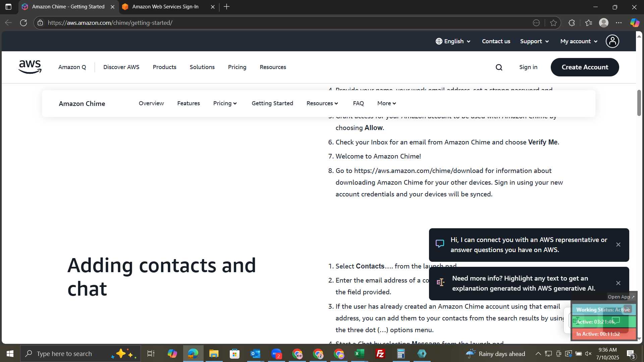Click the Amazon Chime product title
The height and width of the screenshot is (362, 644).
[x=82, y=104]
